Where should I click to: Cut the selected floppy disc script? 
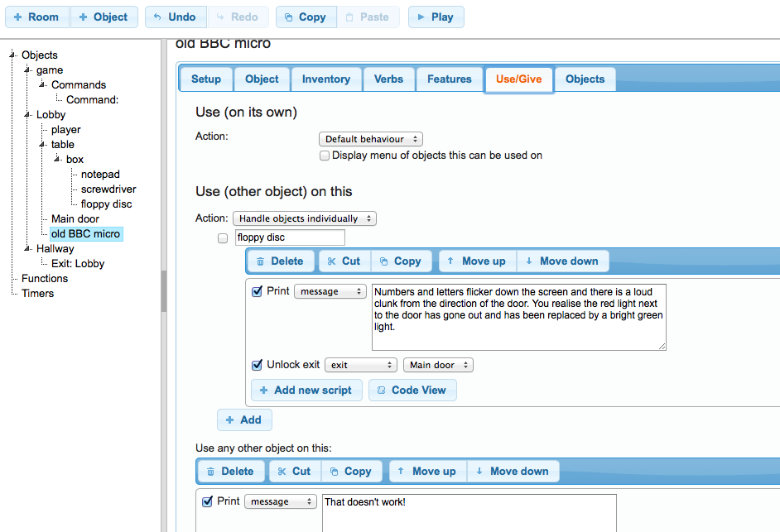(343, 261)
